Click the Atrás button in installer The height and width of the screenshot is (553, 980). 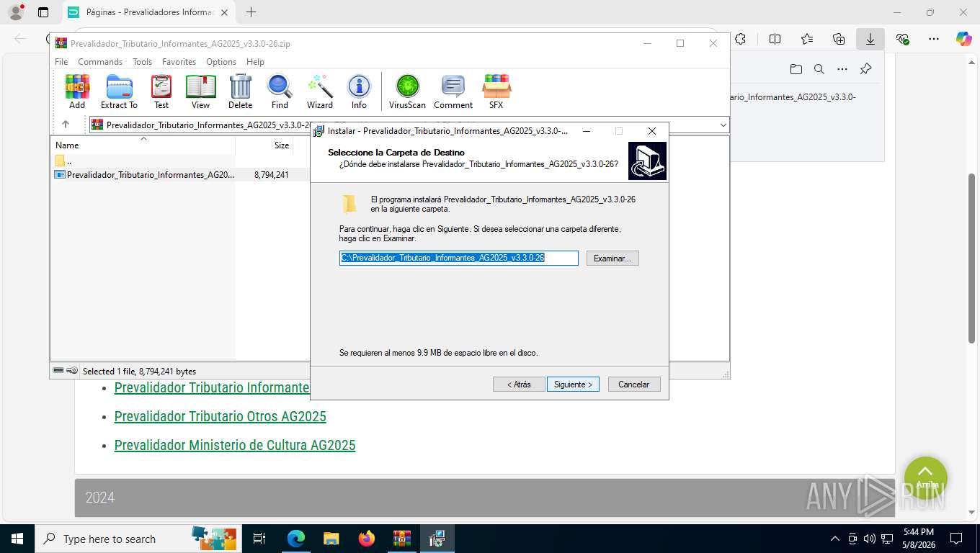(519, 385)
